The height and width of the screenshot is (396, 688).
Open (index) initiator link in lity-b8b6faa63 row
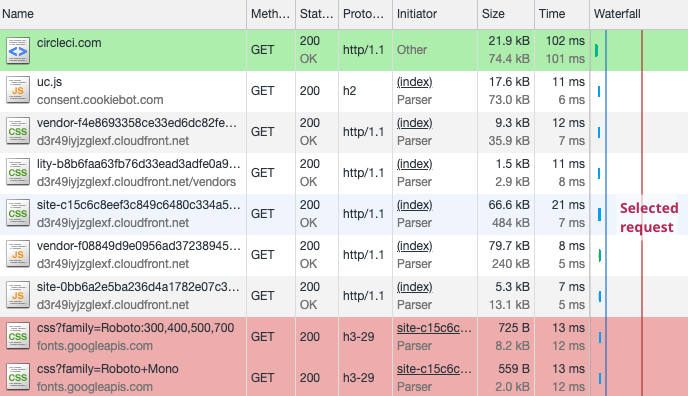[415, 164]
